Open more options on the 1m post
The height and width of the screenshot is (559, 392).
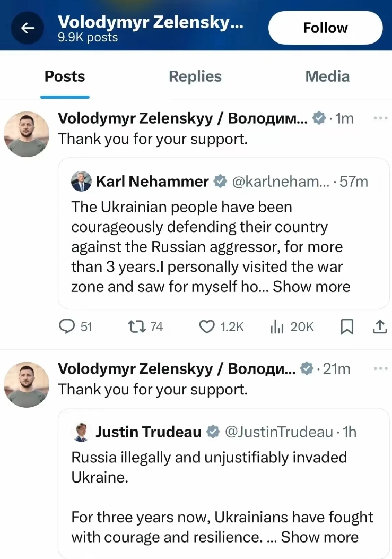point(381,118)
